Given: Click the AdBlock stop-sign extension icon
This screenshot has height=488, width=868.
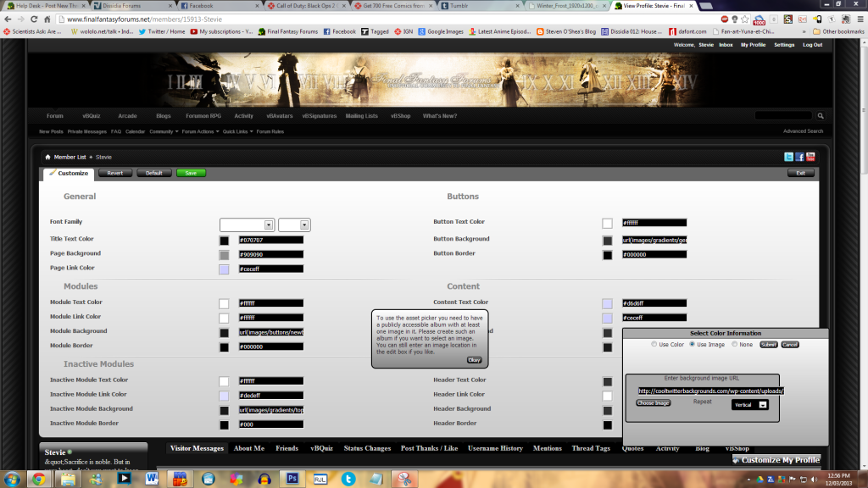Looking at the screenshot, I should 725,19.
